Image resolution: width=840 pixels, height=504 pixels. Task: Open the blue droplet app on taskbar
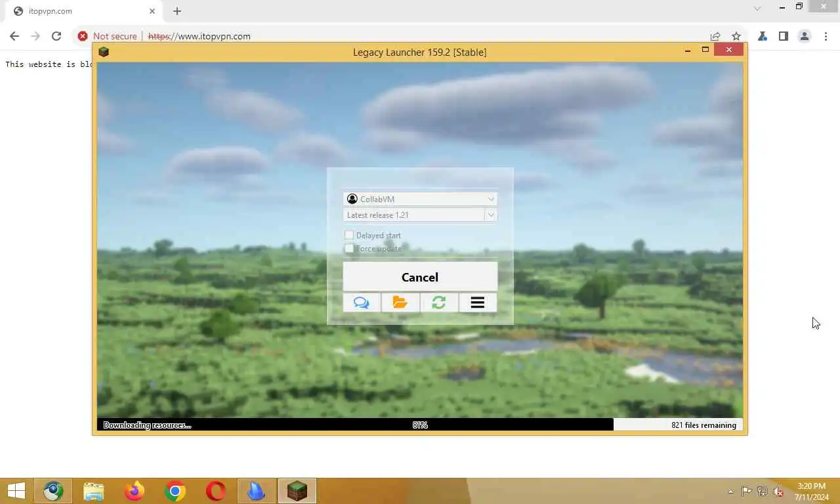point(257,491)
